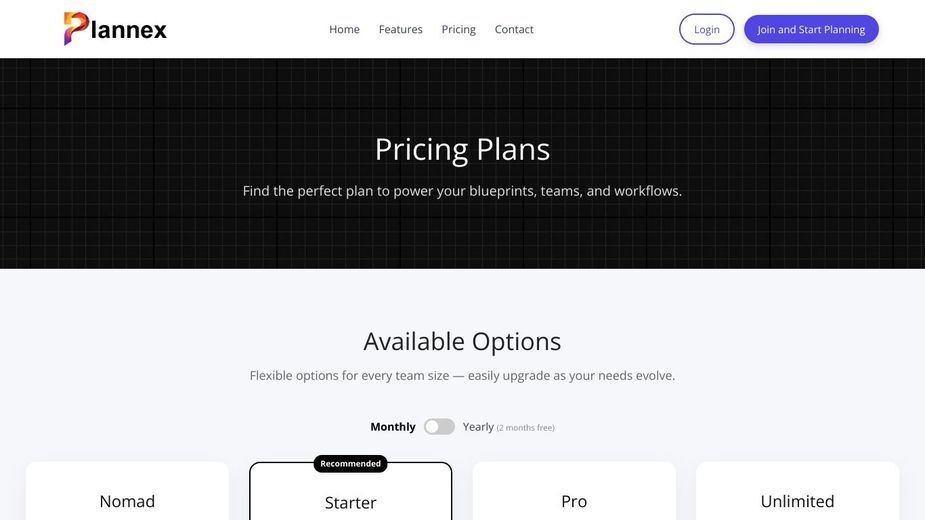Open the Home nav link
The height and width of the screenshot is (520, 925).
344,29
